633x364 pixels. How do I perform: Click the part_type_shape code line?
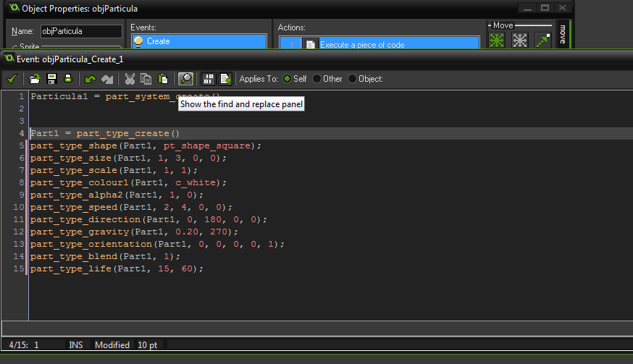pyautogui.click(x=146, y=145)
